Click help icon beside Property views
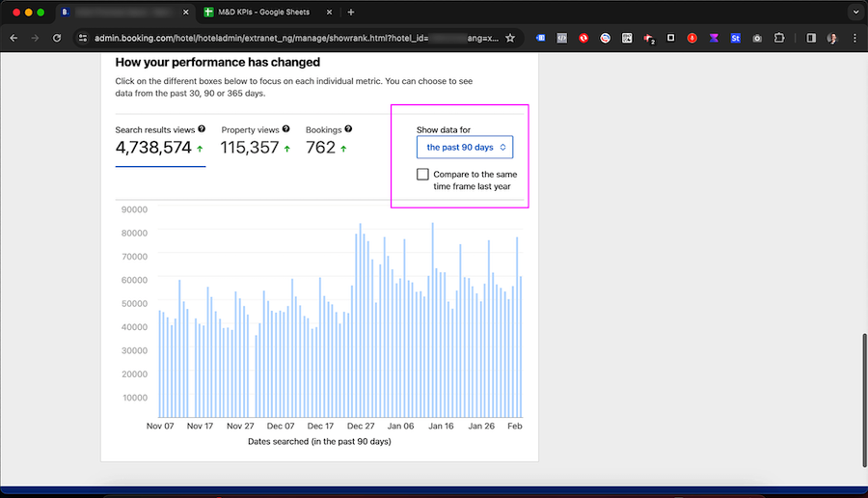The image size is (868, 498). tap(285, 129)
